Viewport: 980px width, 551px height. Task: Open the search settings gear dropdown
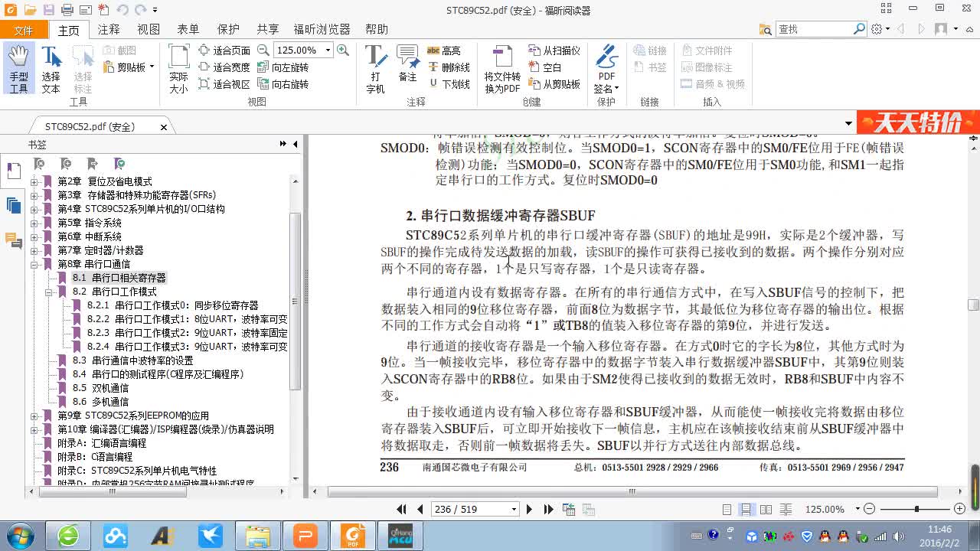tap(880, 29)
